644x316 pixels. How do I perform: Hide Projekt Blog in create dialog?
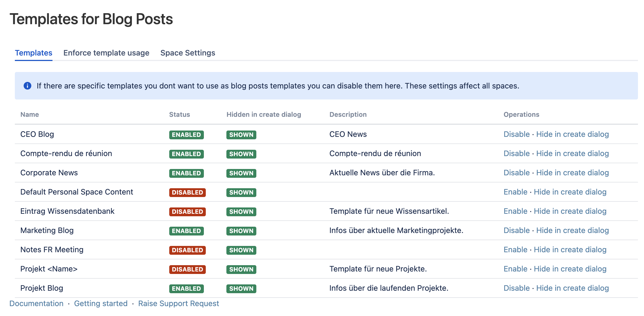click(x=572, y=288)
